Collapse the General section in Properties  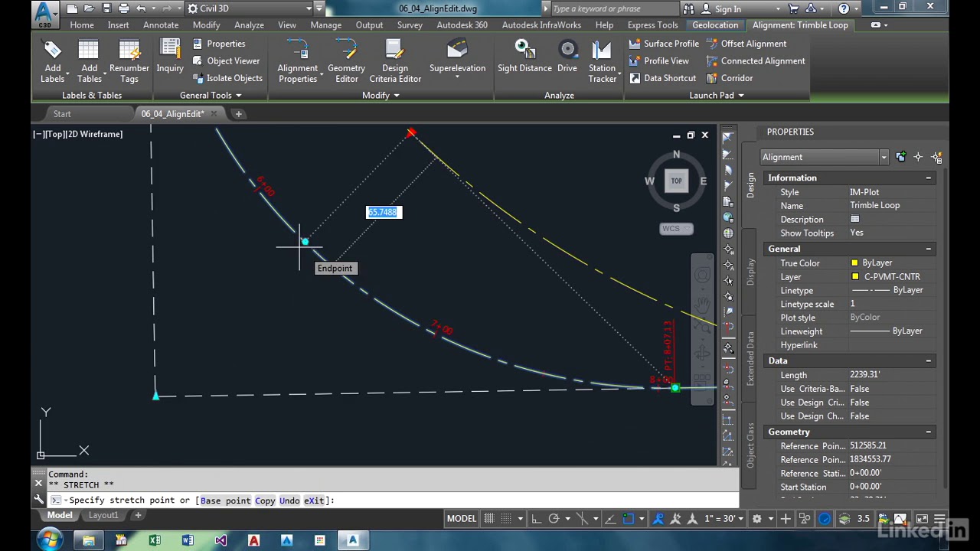[929, 249]
